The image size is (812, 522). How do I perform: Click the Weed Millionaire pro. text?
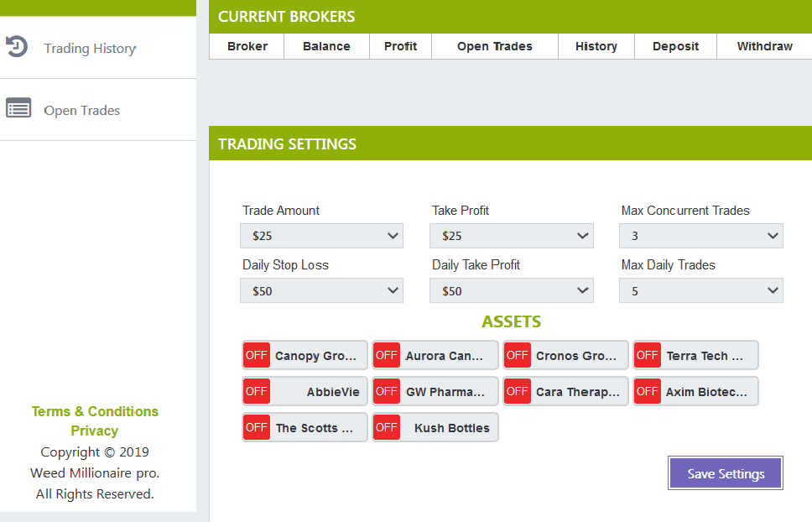tap(95, 472)
